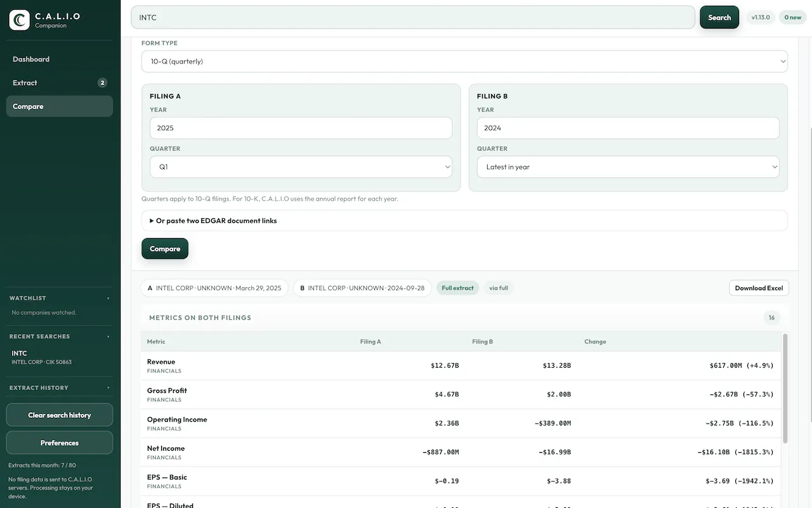Toggle the Extract History sidebar section
The width and height of the screenshot is (812, 508).
pyautogui.click(x=60, y=387)
